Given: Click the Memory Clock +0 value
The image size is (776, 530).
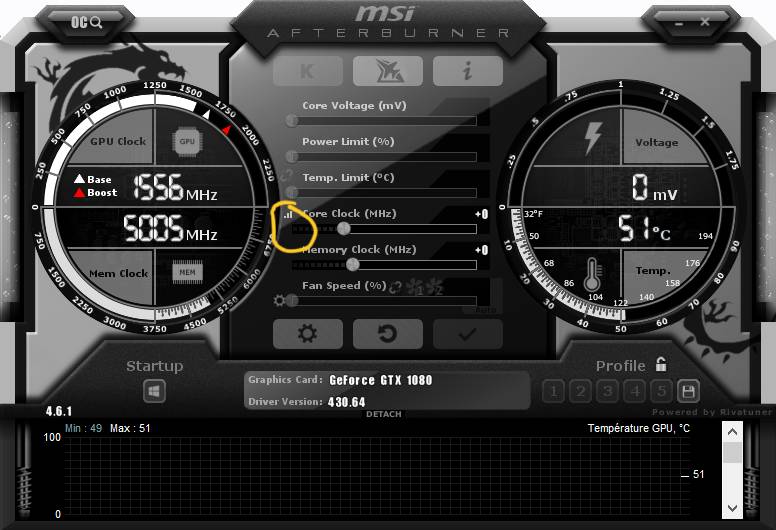Looking at the screenshot, I should (482, 250).
